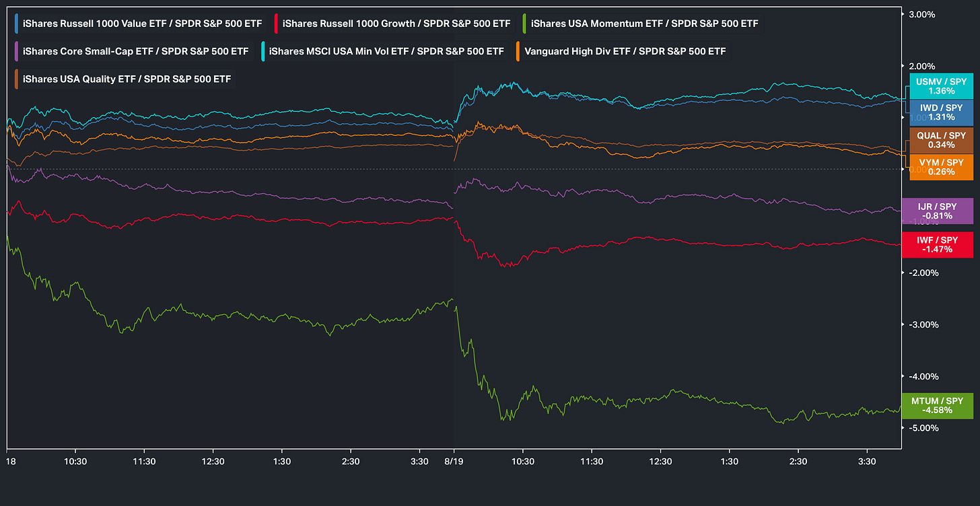The image size is (980, 506).
Task: Select the iShares USA Quality ETF legend entry
Action: click(123, 79)
